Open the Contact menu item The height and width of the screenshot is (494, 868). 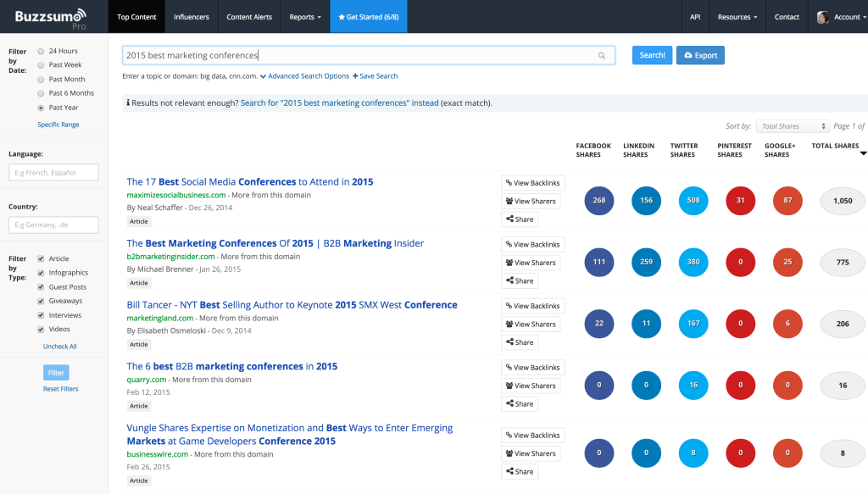pyautogui.click(x=787, y=17)
